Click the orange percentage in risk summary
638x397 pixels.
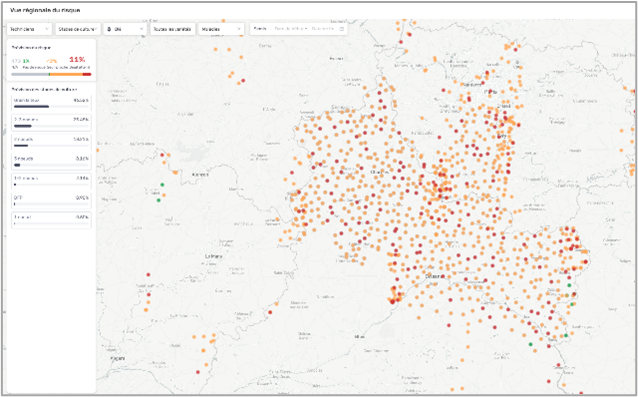(51, 61)
